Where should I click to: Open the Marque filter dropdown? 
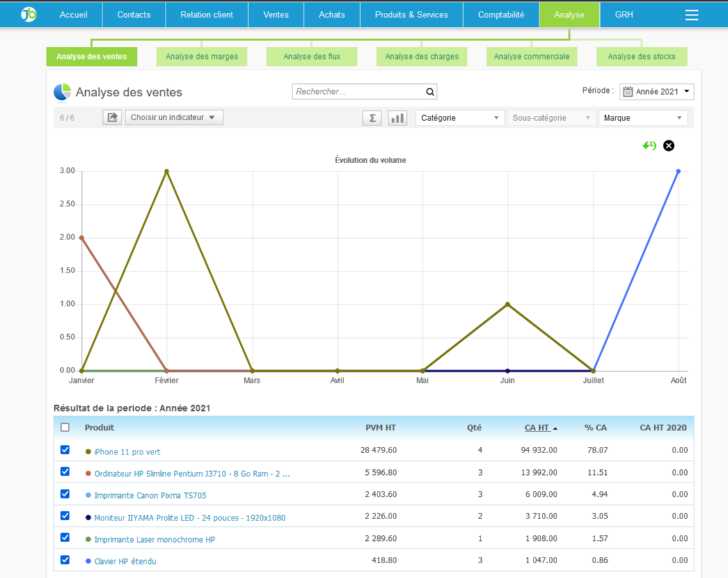642,118
